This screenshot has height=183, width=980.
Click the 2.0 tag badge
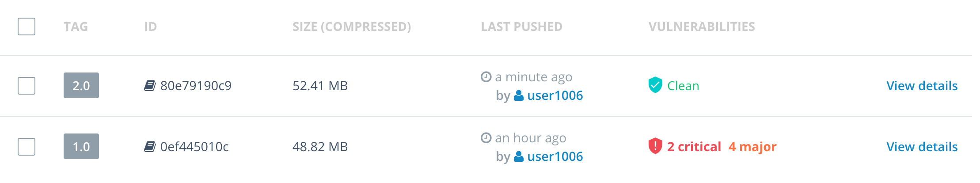pyautogui.click(x=81, y=85)
